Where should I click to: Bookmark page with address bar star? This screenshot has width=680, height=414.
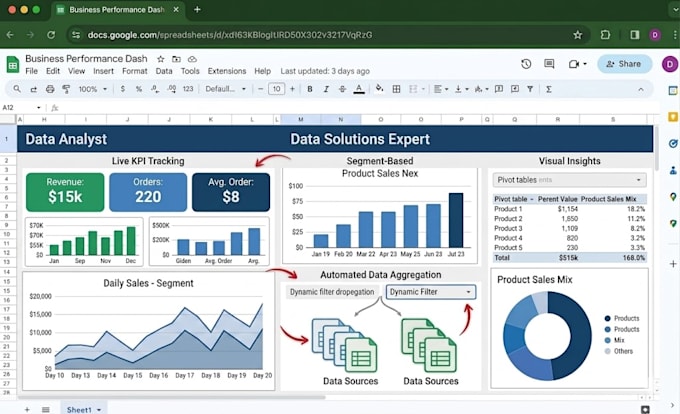(577, 35)
